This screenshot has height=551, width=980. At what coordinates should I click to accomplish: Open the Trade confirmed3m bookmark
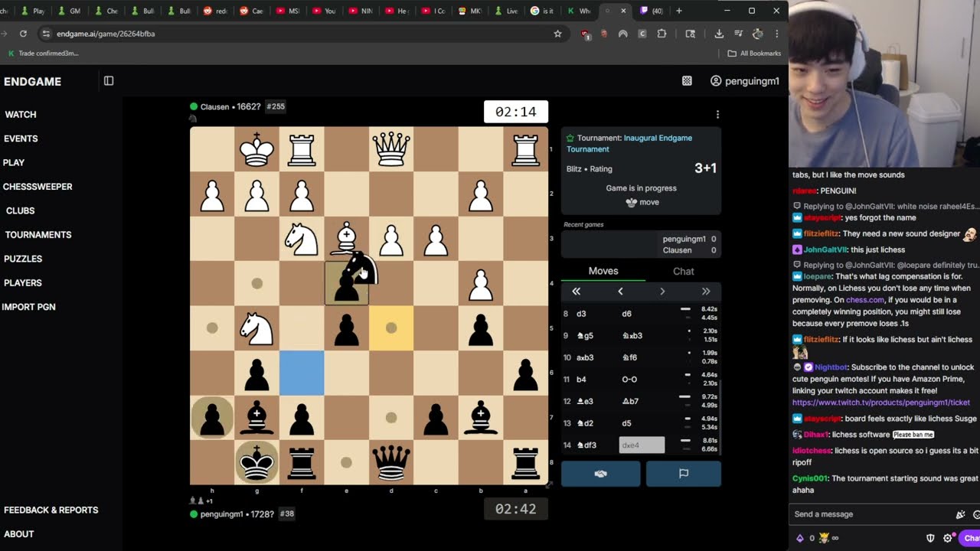43,54
